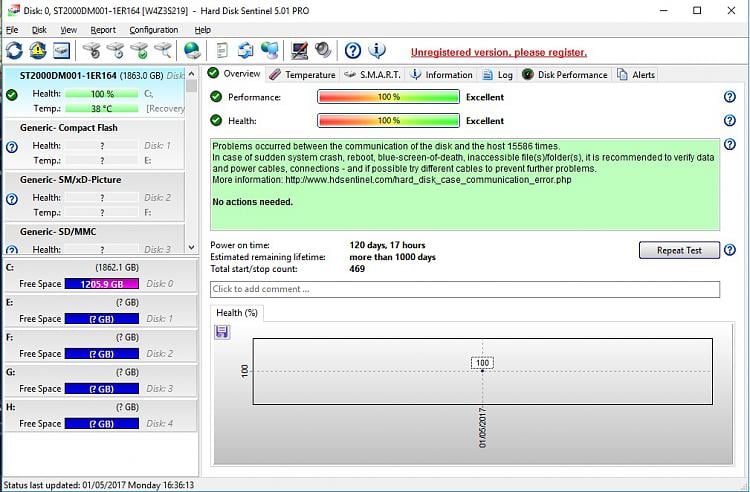
Task: Click the network computers toolbar icon
Action: pyautogui.click(x=269, y=50)
